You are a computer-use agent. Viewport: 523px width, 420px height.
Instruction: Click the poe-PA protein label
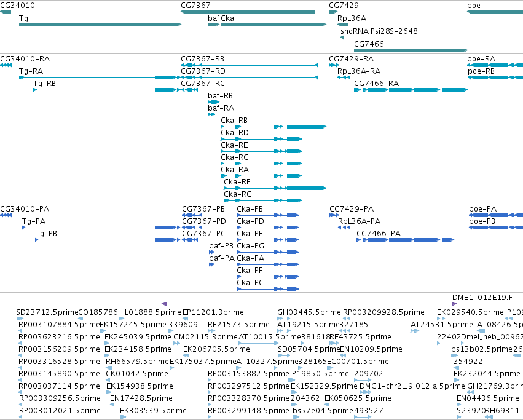point(482,209)
